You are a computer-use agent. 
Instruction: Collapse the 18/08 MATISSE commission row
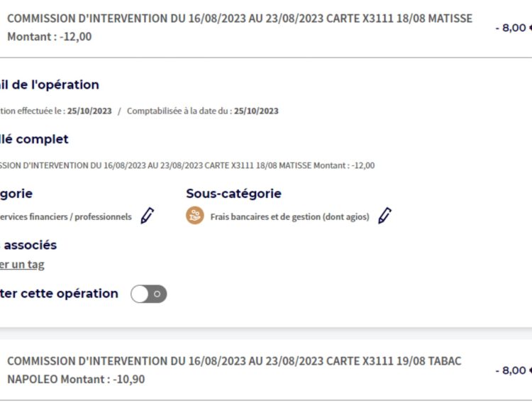click(266, 28)
